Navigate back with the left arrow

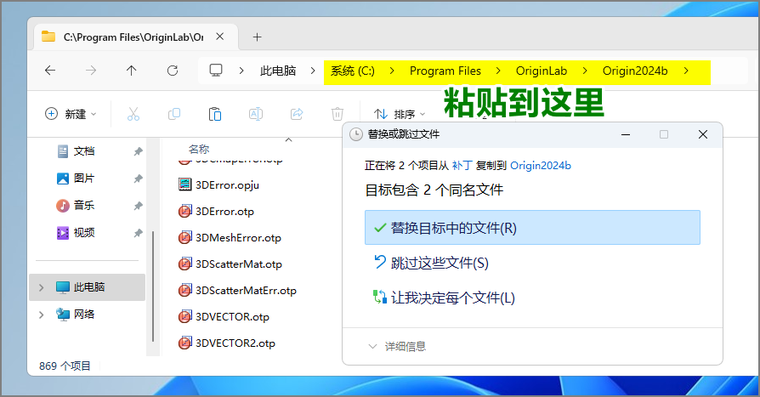point(50,71)
